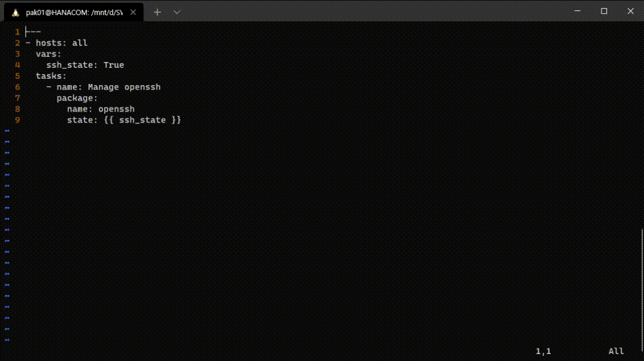Click 'state: {{ ssh_state }}' line

(x=124, y=120)
